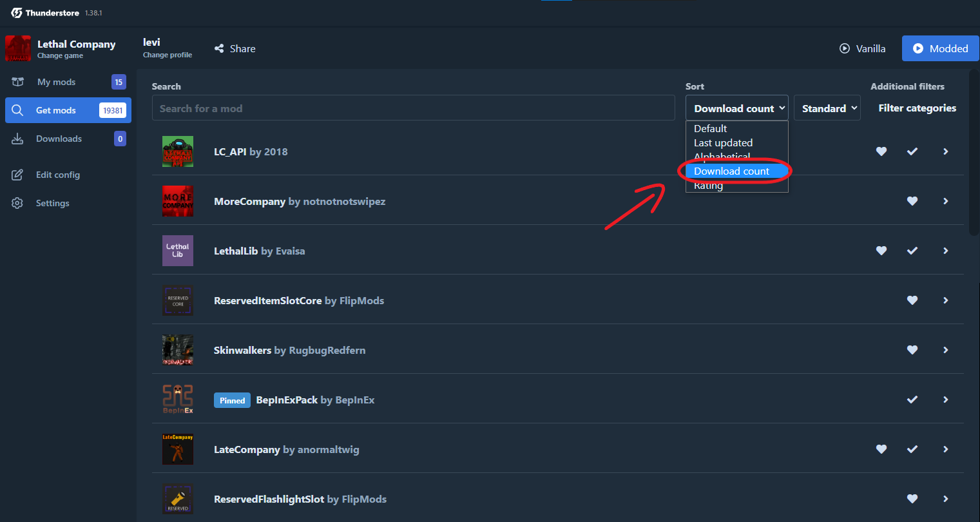Focus the Search for a mod field

point(414,108)
